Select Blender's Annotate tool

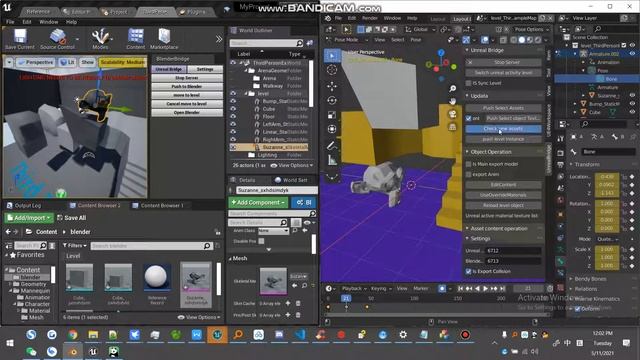pos(332,145)
